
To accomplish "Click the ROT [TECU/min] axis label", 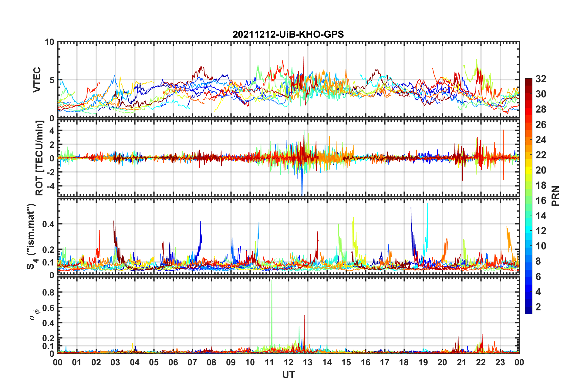I will 39,158.
